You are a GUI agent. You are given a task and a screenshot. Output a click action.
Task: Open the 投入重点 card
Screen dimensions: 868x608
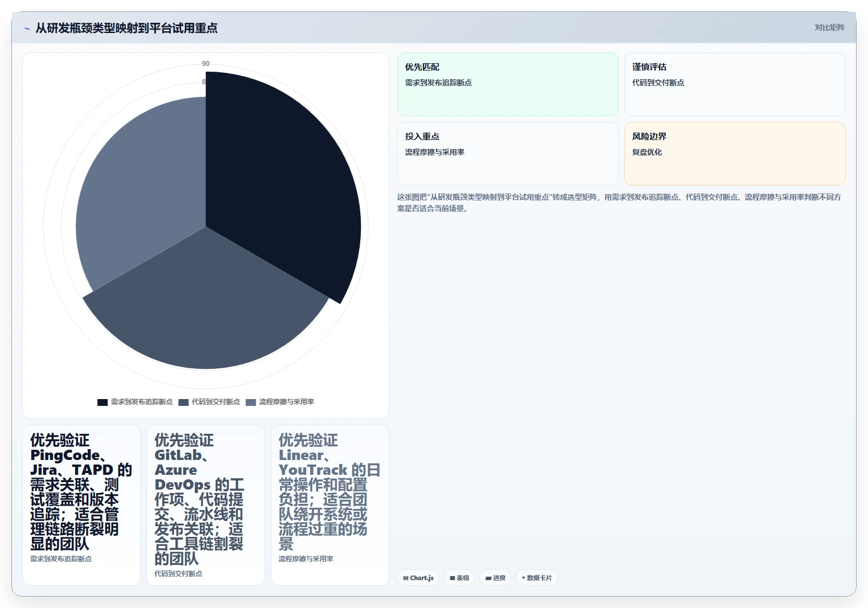click(508, 154)
